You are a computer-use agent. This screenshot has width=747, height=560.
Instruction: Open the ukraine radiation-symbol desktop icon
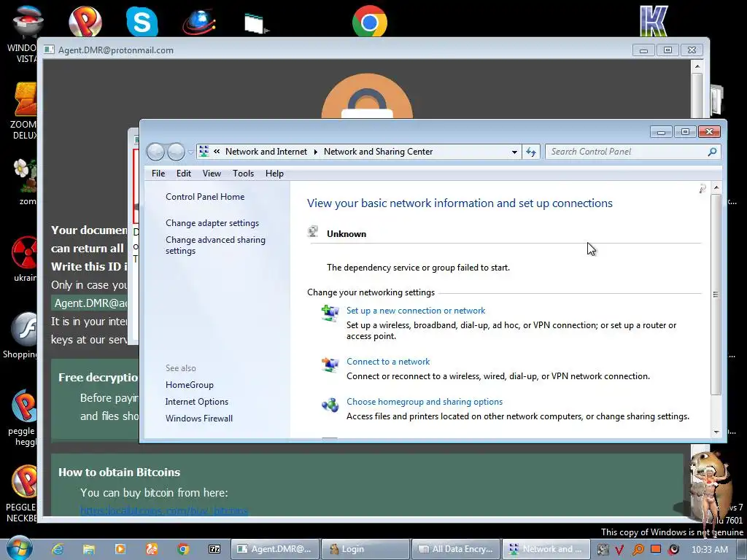pos(24,259)
